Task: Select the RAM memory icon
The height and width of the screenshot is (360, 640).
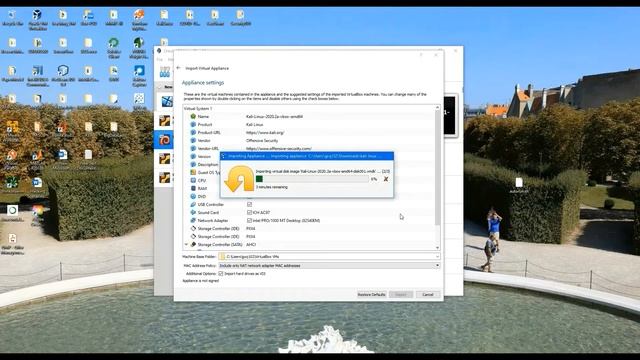Action: [193, 188]
